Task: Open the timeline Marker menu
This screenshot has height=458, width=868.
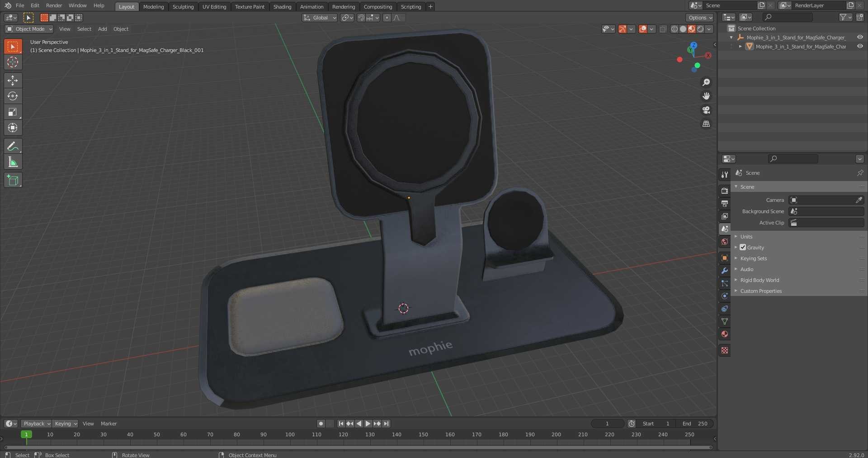Action: coord(108,424)
